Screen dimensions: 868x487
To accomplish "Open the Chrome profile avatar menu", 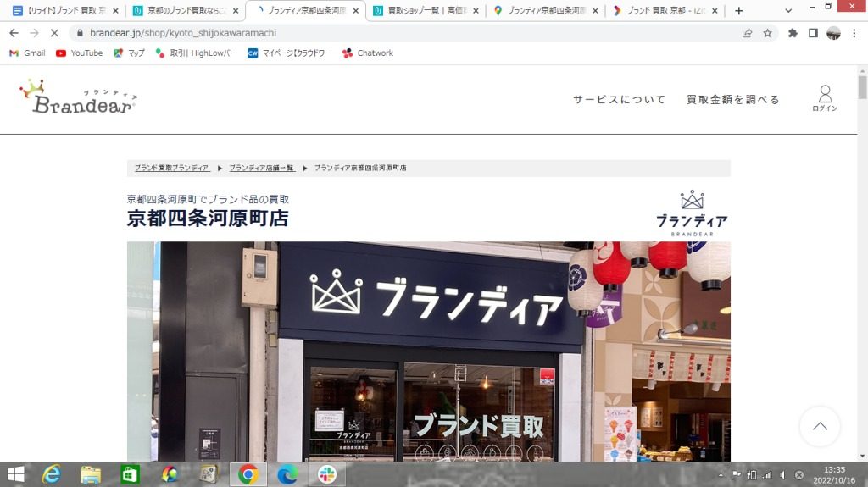I will click(x=833, y=33).
